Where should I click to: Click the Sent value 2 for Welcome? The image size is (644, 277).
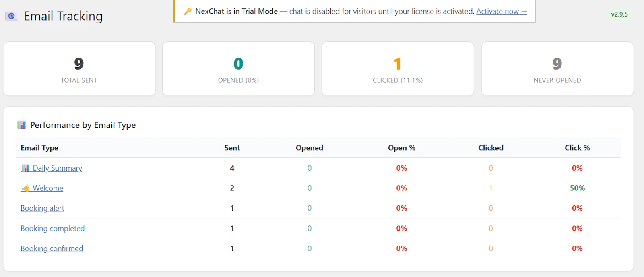[x=232, y=188]
